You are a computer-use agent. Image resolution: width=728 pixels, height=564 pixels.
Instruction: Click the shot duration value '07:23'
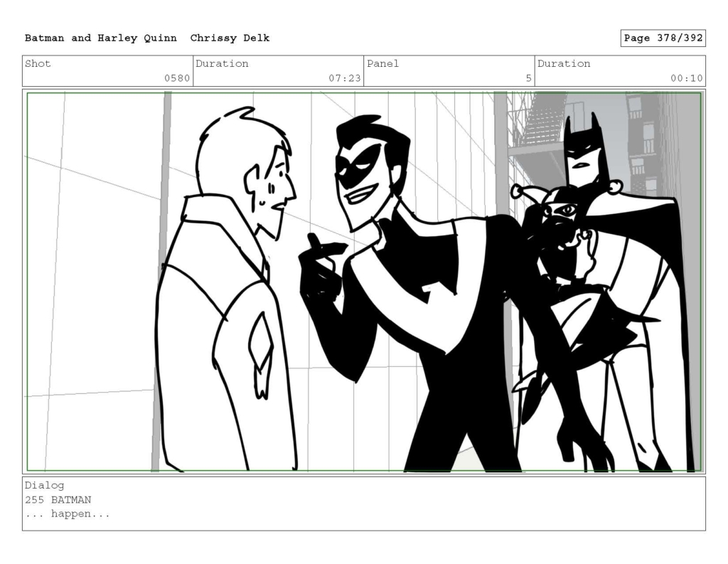(x=345, y=78)
